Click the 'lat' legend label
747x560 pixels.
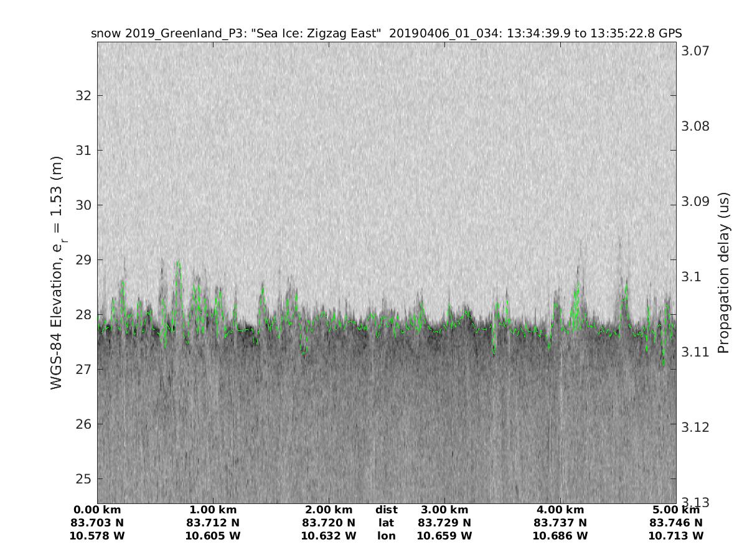pos(386,523)
